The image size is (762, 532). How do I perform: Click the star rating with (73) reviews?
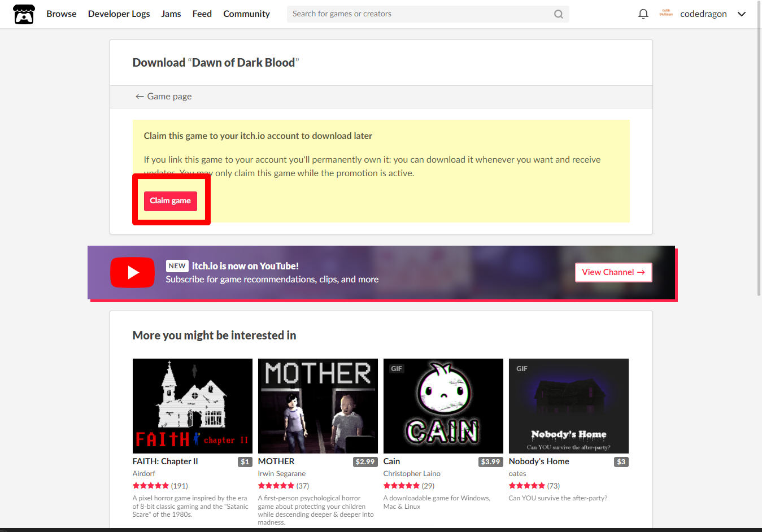coord(534,486)
